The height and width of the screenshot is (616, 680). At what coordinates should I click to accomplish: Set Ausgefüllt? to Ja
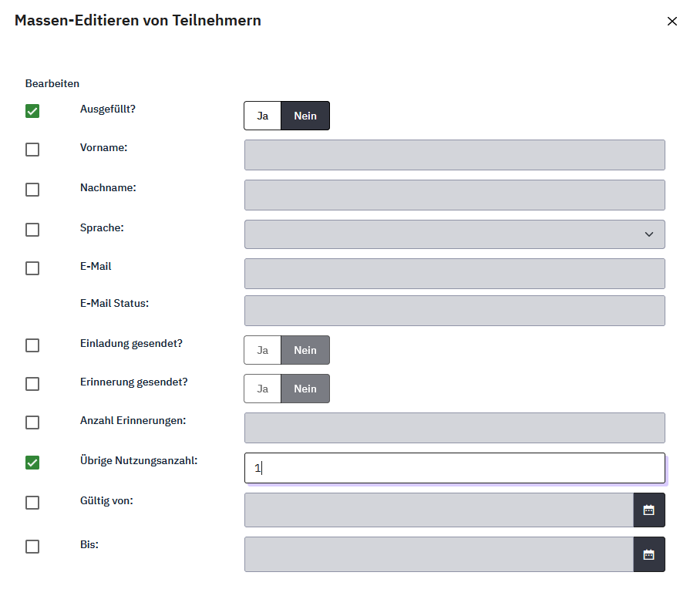(263, 116)
